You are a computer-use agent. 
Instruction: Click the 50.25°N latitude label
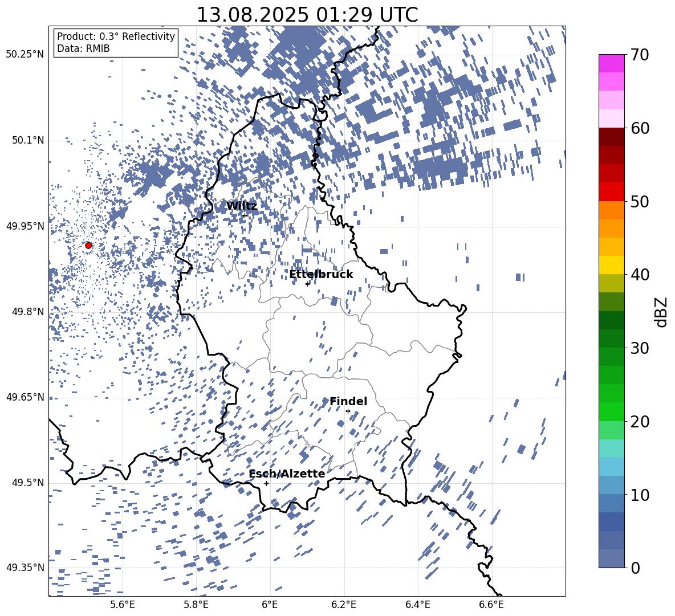(25, 55)
